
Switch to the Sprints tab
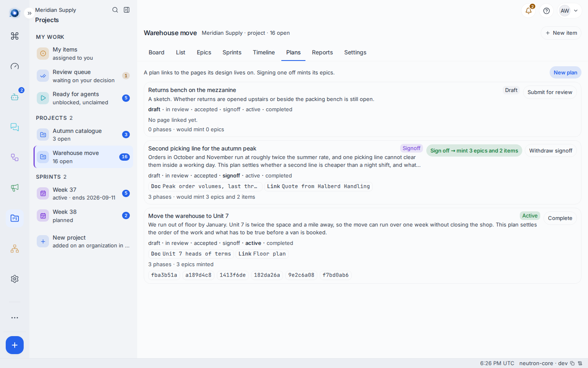click(232, 52)
